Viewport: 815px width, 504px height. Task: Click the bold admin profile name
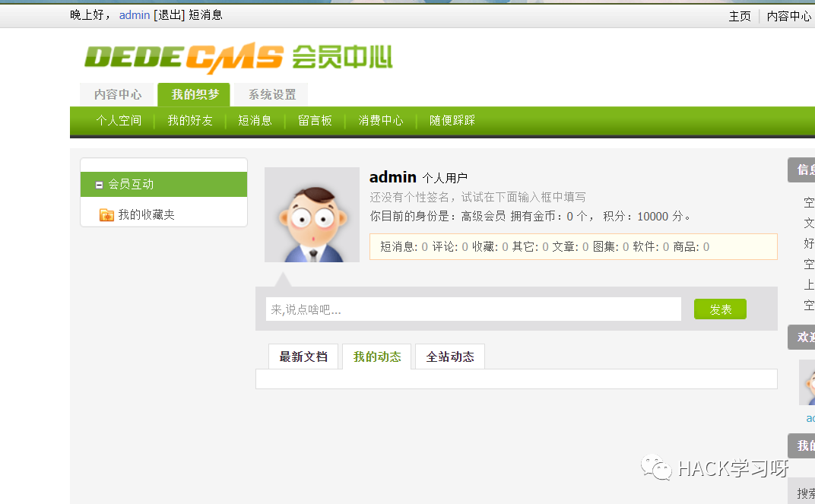(393, 177)
